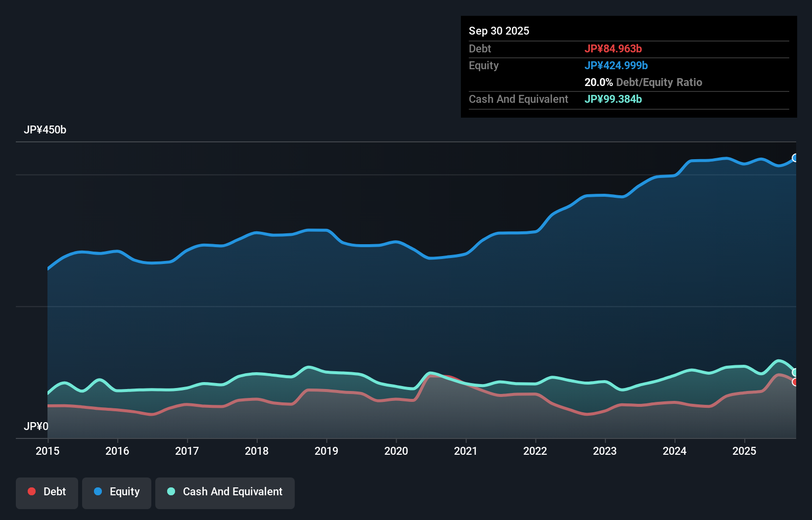Click the Debt label in tooltip
812x520 pixels.
tap(480, 48)
